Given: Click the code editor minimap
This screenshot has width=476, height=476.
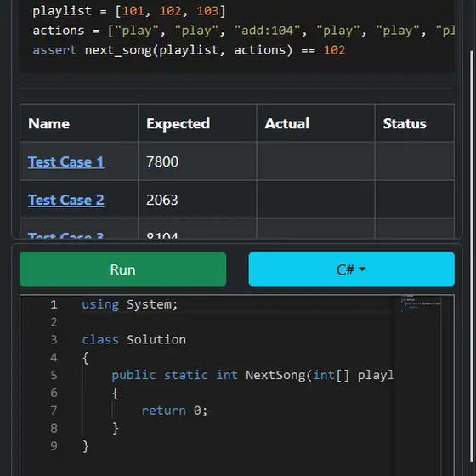Looking at the screenshot, I should click(x=421, y=303).
